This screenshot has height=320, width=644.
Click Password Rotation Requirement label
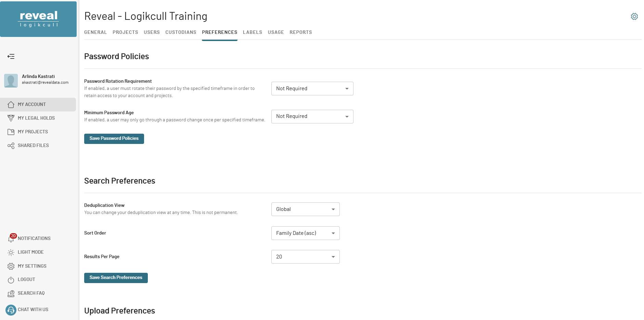[x=118, y=81]
